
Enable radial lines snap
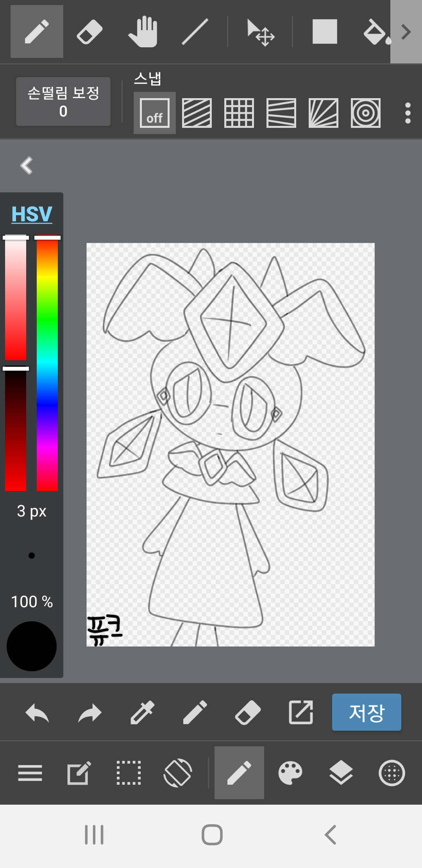324,113
